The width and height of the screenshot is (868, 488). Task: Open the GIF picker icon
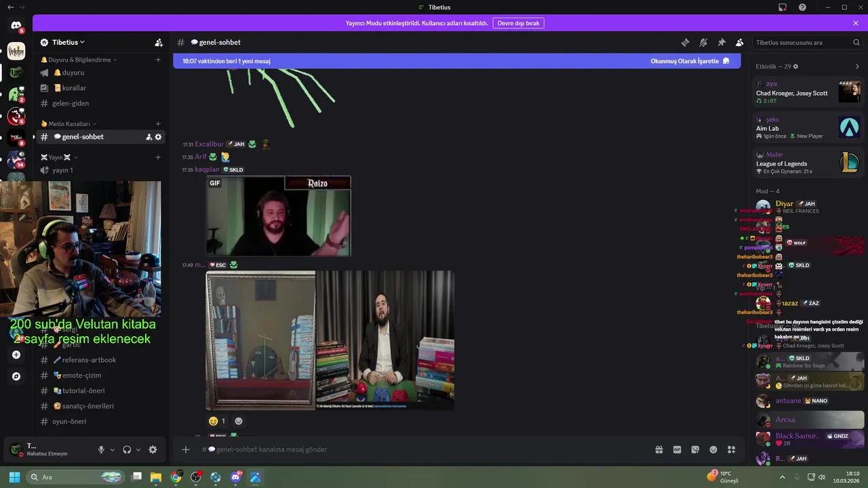[x=677, y=449]
